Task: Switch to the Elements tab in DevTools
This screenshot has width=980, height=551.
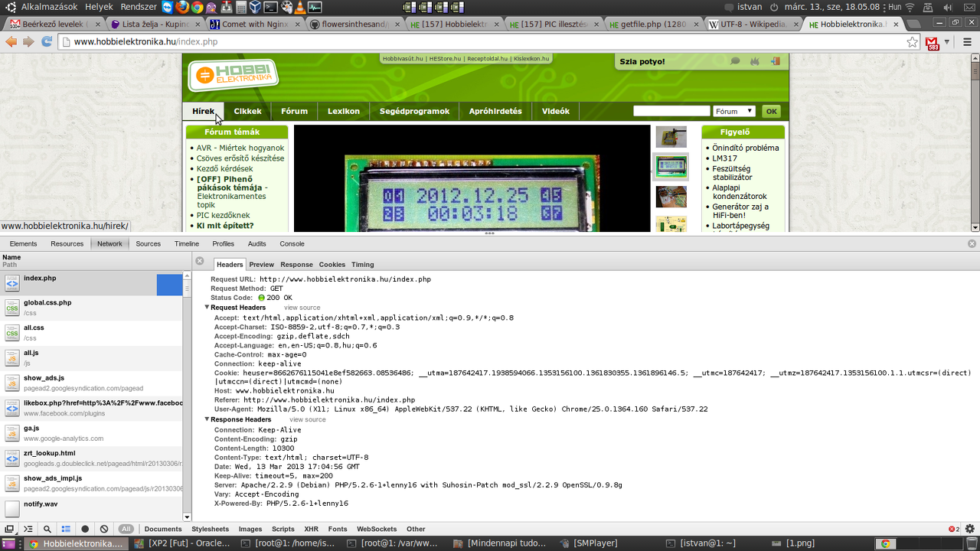Action: tap(23, 243)
